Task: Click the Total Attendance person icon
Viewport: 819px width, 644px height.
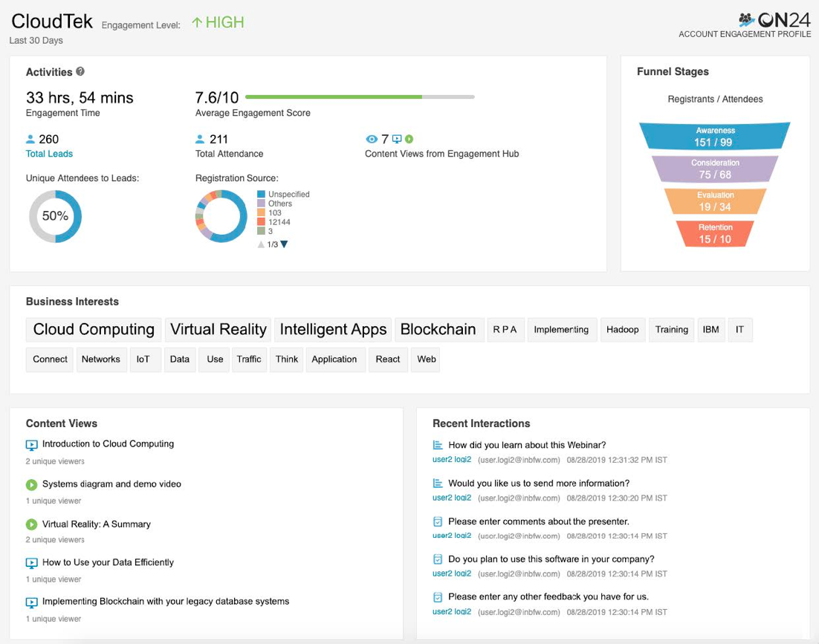Action: (x=199, y=139)
